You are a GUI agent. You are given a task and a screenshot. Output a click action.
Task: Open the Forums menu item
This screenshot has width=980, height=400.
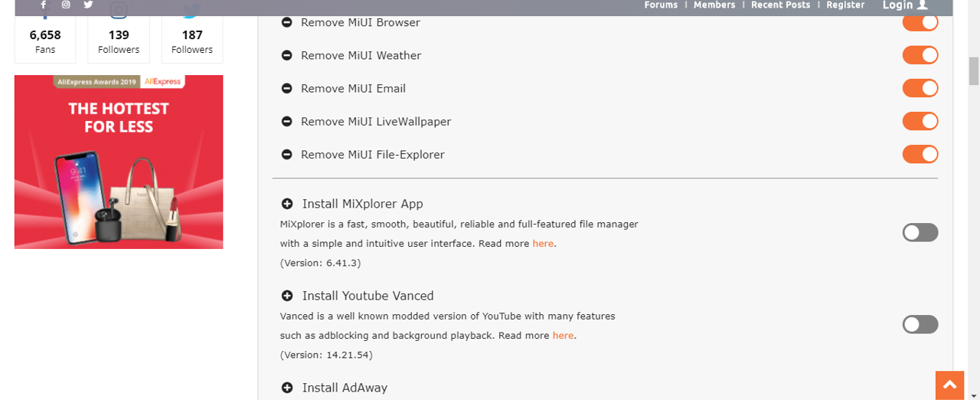click(x=661, y=5)
